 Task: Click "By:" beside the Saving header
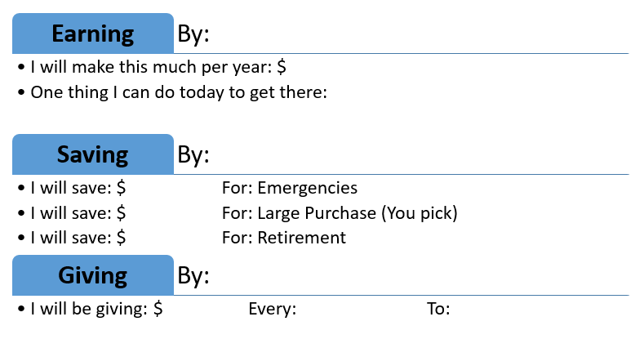193,155
